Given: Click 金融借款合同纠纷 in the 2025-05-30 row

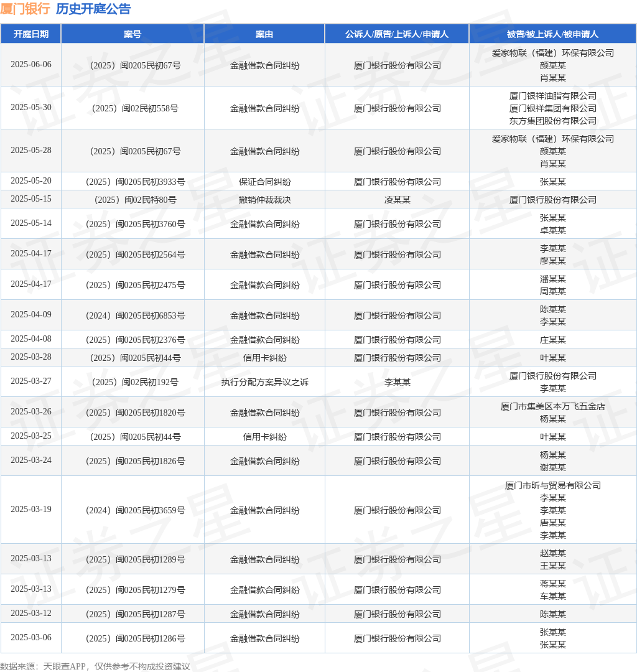Looking at the screenshot, I should (x=265, y=108).
